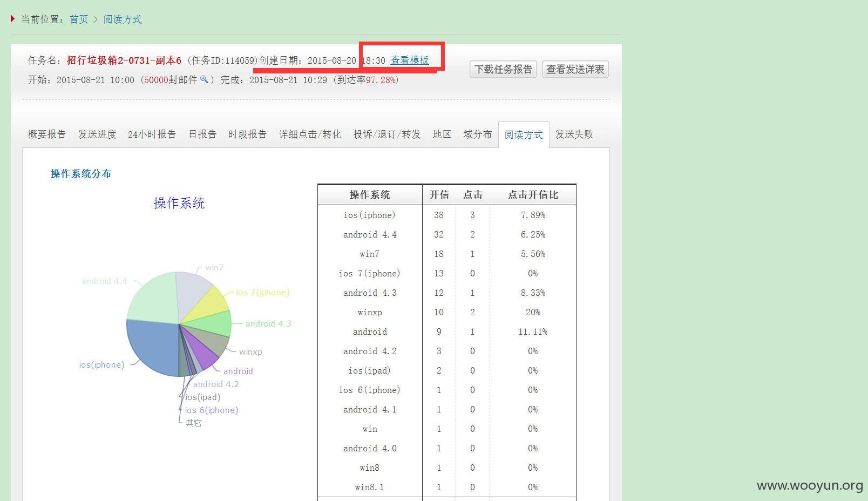
Task: Switch to the 发送进度 tab
Action: (97, 134)
